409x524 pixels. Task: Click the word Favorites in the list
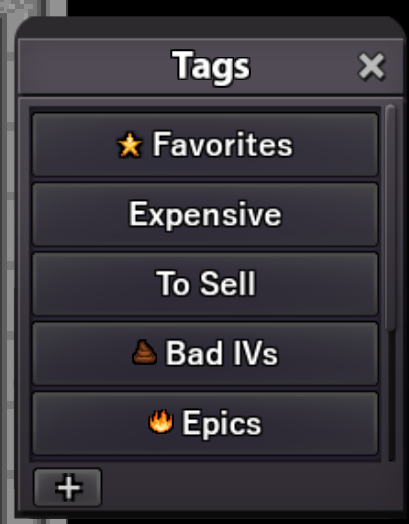pyautogui.click(x=223, y=145)
